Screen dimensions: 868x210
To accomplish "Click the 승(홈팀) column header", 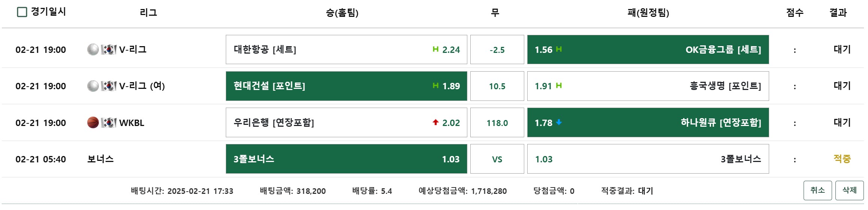I will point(342,13).
